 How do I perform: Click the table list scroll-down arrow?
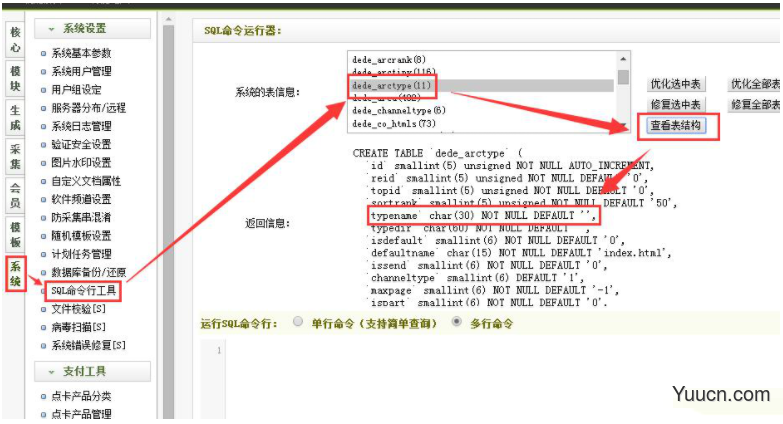[x=623, y=125]
